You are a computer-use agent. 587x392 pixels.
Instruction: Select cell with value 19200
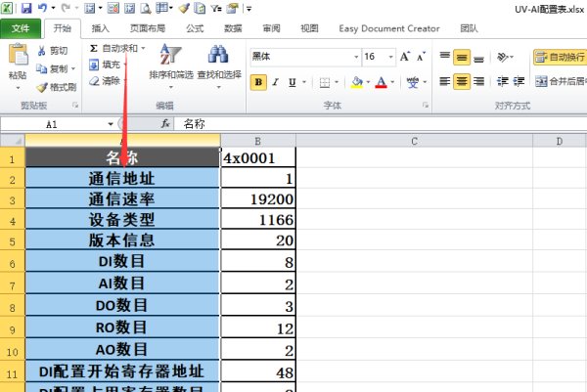(x=258, y=198)
